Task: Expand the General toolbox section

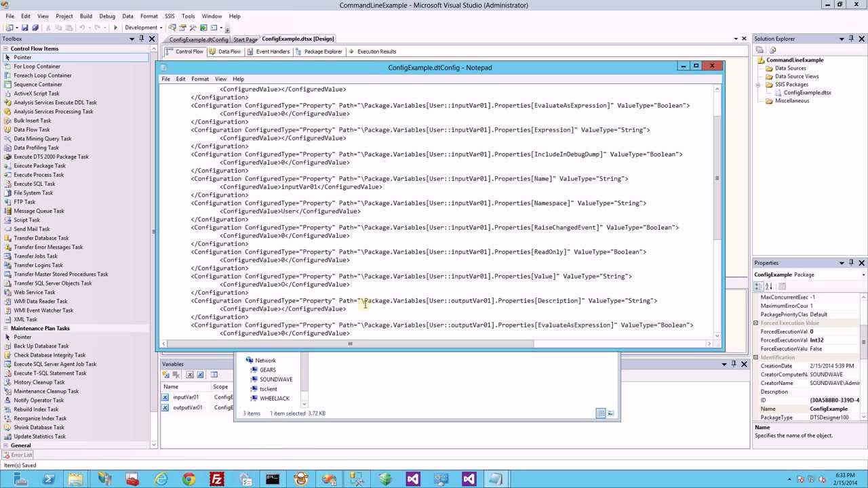Action: point(6,446)
